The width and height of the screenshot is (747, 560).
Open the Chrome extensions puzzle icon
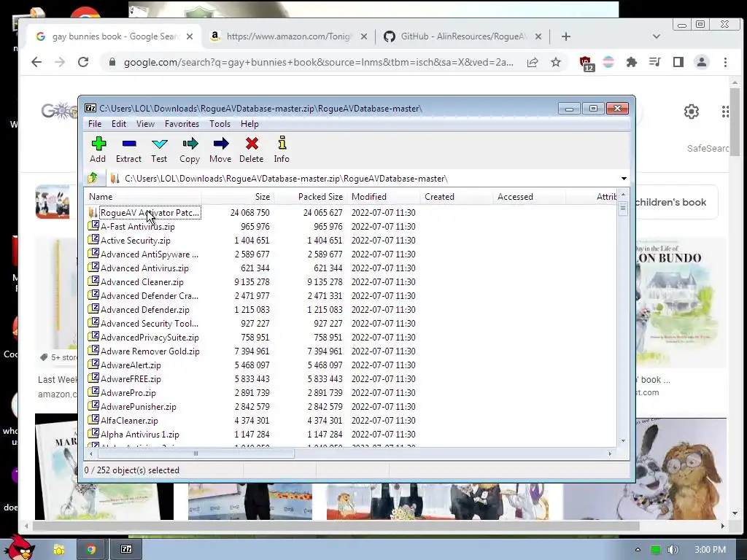coord(631,63)
